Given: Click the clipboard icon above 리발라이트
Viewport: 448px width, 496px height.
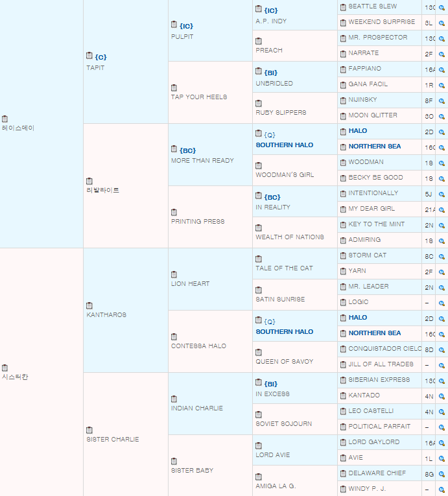Looking at the screenshot, I should click(x=89, y=181).
